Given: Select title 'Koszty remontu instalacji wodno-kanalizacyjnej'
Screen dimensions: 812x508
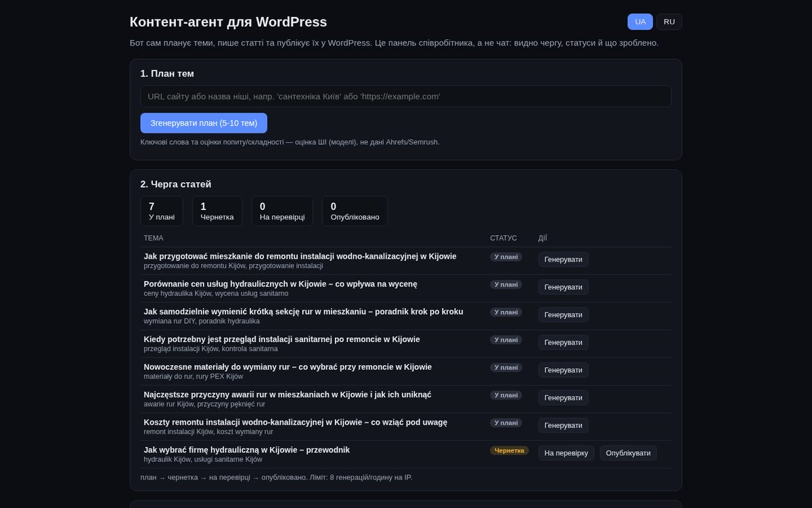Looking at the screenshot, I should [295, 423].
